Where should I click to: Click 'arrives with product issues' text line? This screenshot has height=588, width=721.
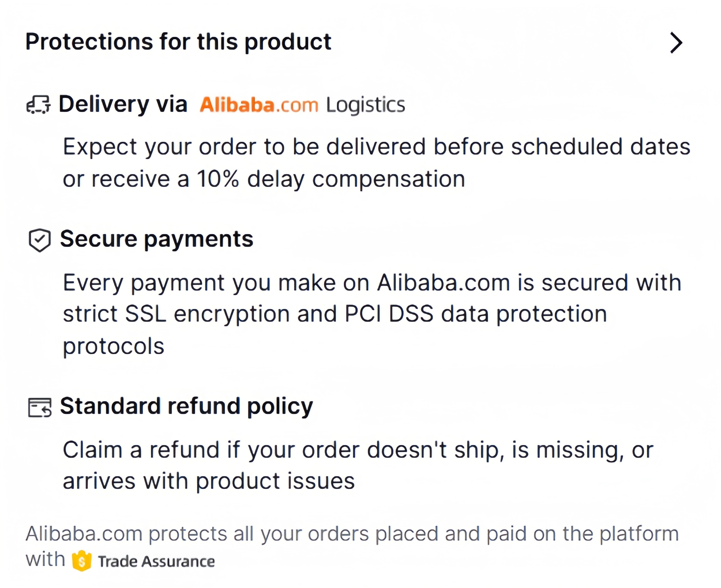point(209,481)
